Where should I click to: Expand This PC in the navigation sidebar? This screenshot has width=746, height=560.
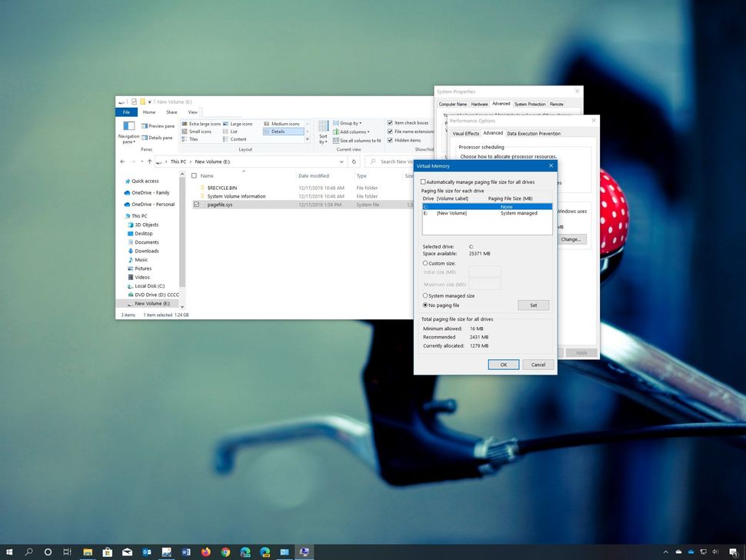tap(125, 215)
